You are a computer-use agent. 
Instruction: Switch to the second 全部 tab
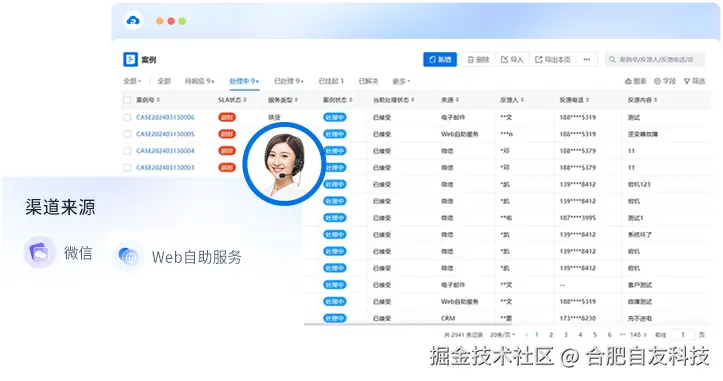pos(164,81)
